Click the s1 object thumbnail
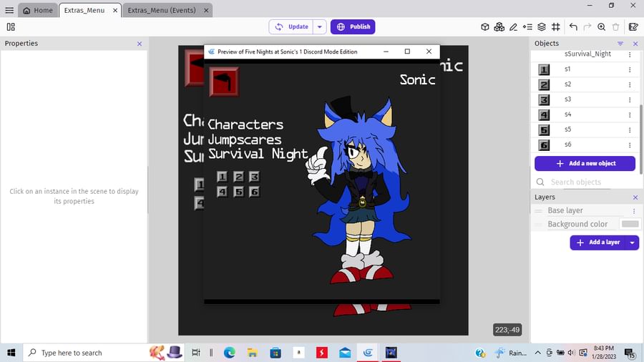Image resolution: width=644 pixels, height=362 pixels. click(544, 69)
